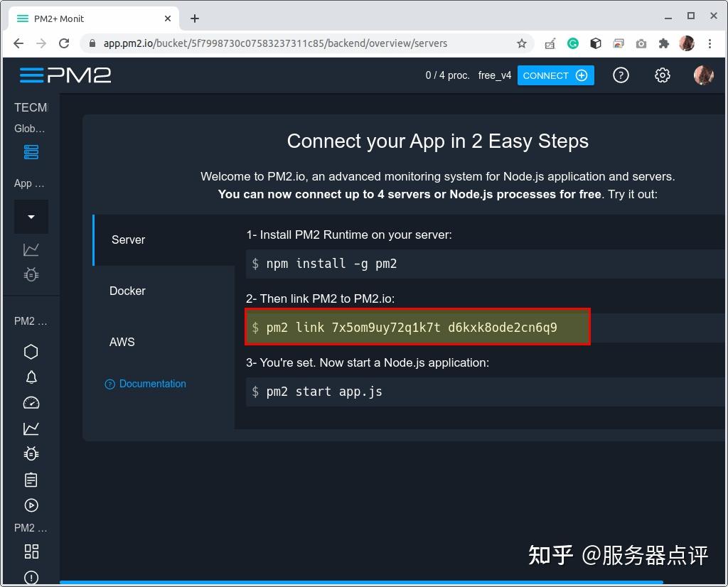The width and height of the screenshot is (728, 587).
Task: Open the user avatar profile picture
Action: 703,75
